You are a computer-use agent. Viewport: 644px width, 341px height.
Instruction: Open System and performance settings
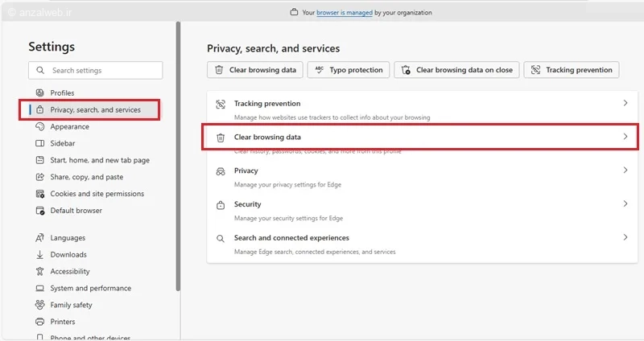tap(90, 288)
